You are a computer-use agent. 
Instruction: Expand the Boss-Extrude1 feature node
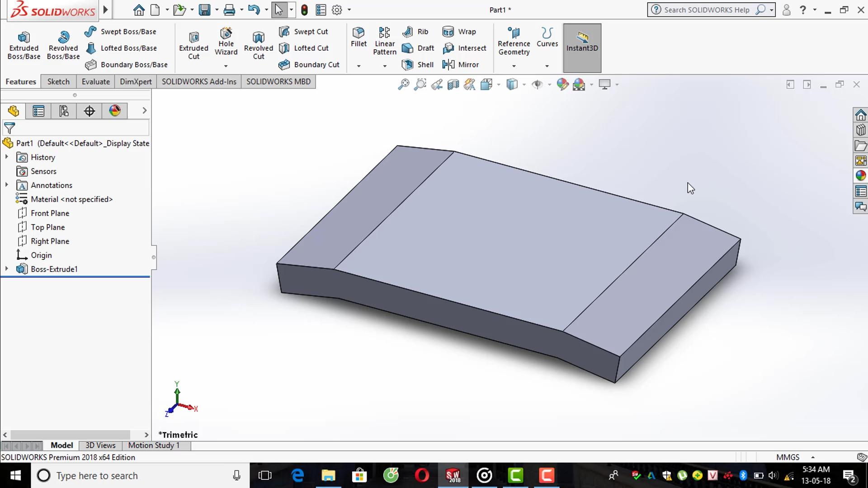point(7,269)
